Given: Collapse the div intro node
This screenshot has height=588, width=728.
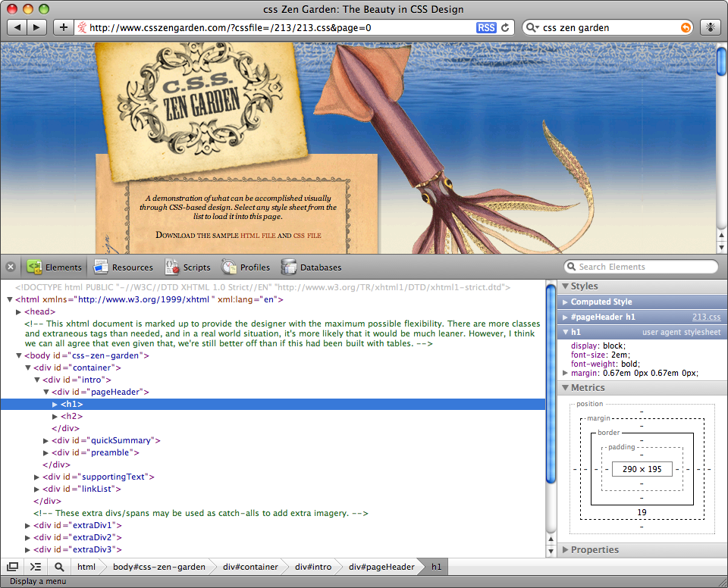Looking at the screenshot, I should point(36,380).
